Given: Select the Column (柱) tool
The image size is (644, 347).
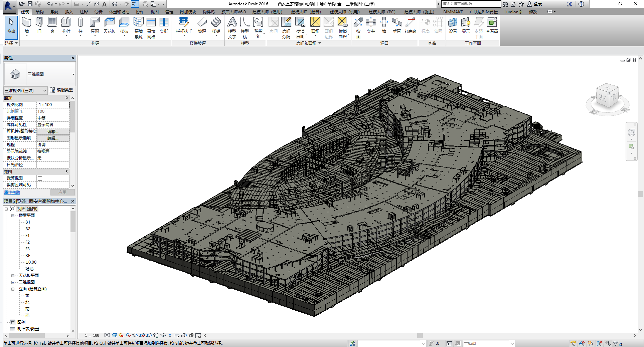Looking at the screenshot, I should 80,26.
